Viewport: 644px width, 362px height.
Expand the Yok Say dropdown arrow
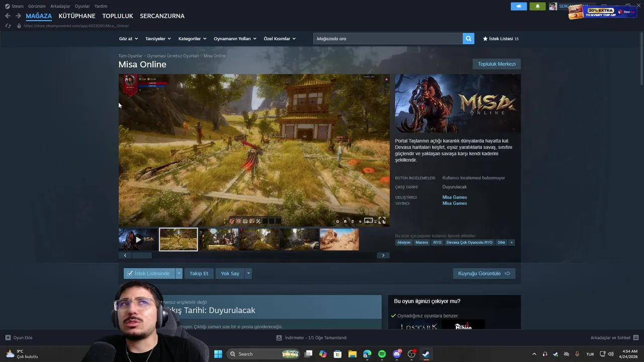point(248,274)
